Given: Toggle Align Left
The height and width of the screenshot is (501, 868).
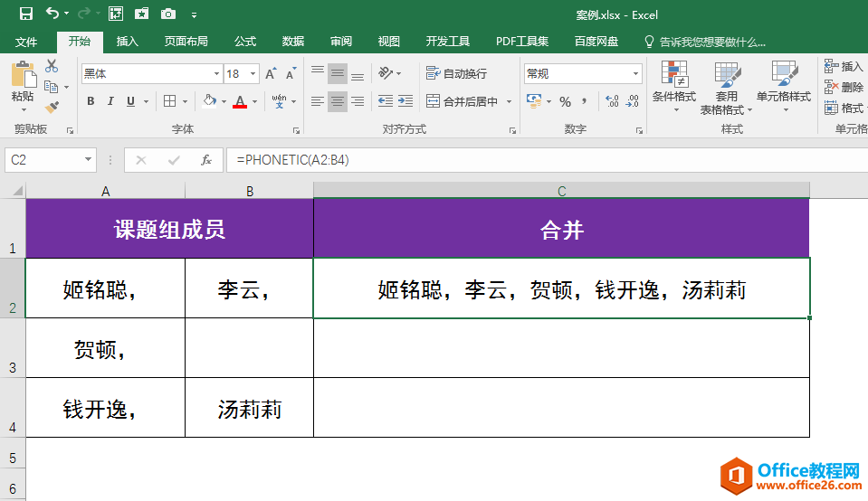Looking at the screenshot, I should tap(317, 101).
